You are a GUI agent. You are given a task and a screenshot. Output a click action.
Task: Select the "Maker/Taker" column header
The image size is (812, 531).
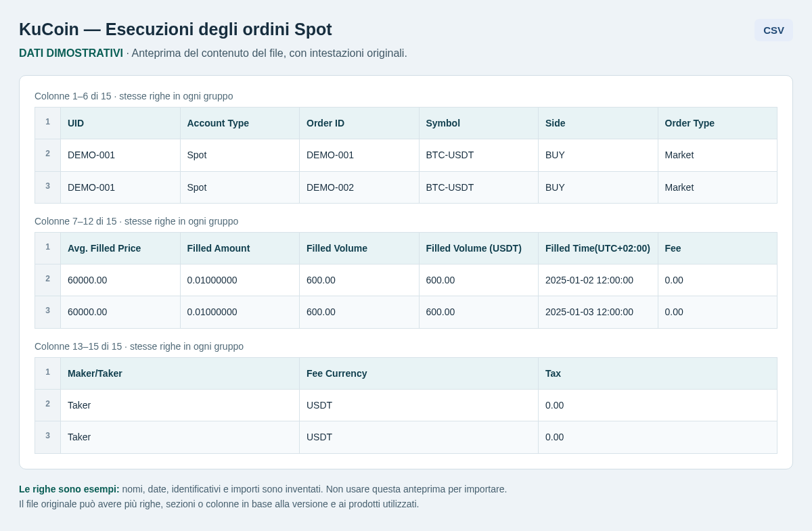click(180, 373)
